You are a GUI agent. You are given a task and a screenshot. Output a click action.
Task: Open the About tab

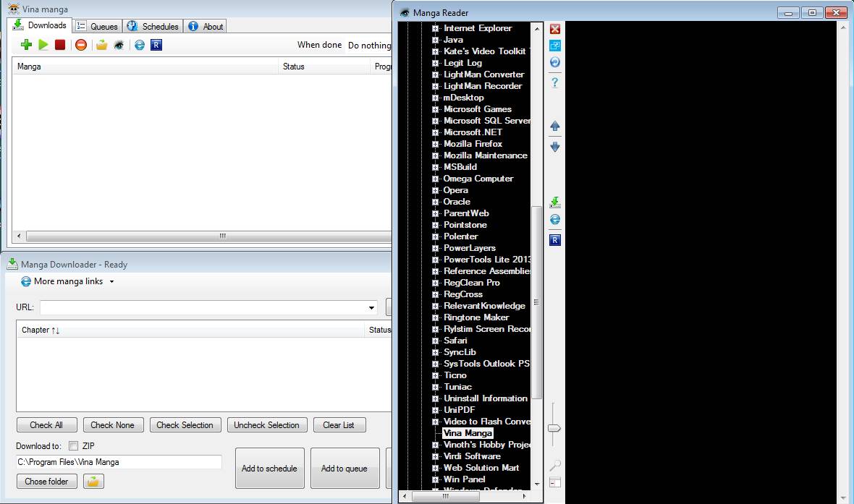pyautogui.click(x=206, y=26)
